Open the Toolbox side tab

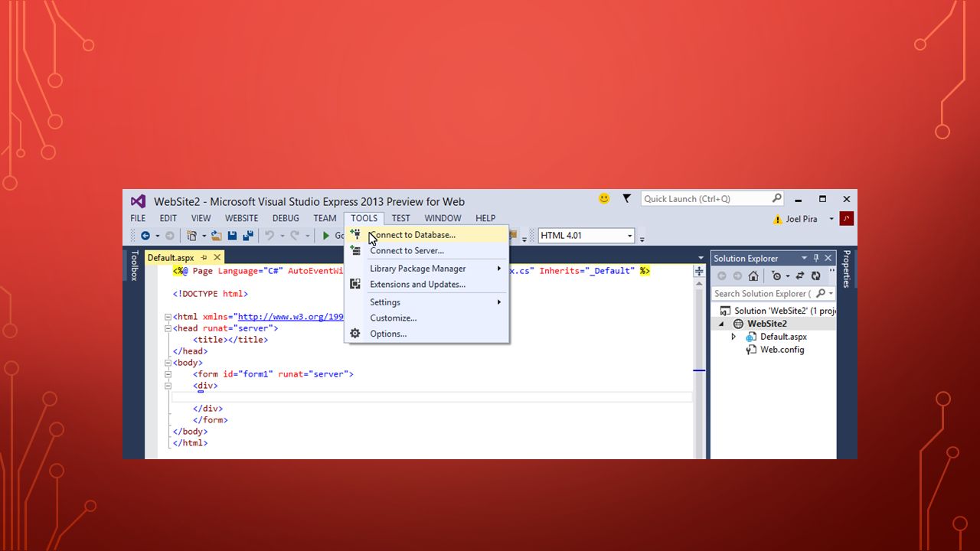point(135,266)
